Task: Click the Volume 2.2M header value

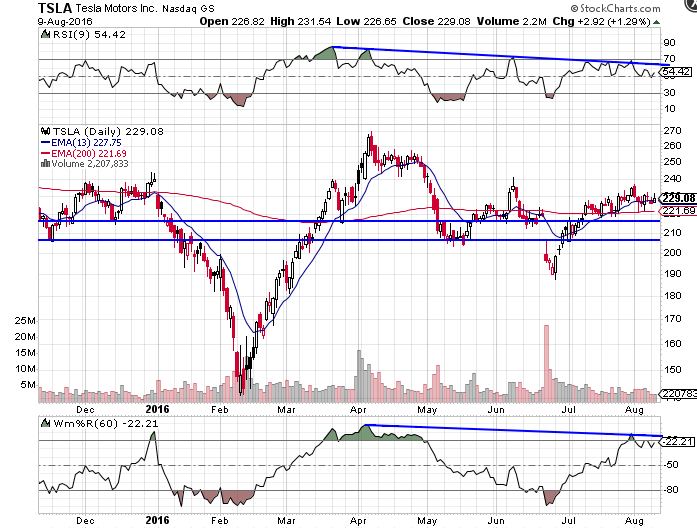Action: (512, 21)
